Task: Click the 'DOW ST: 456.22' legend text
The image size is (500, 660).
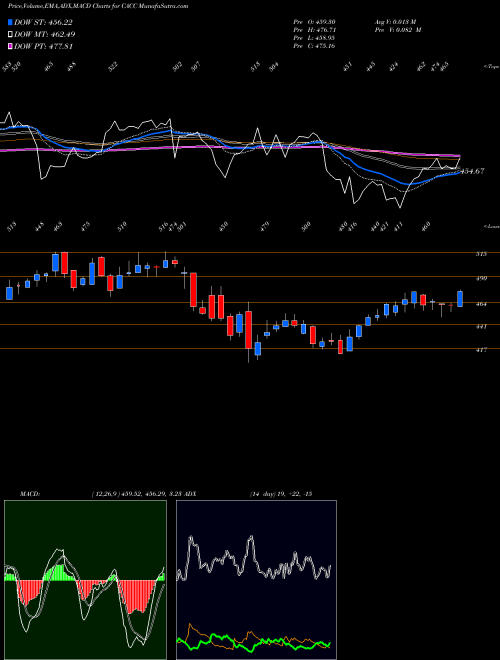Action: click(x=44, y=22)
